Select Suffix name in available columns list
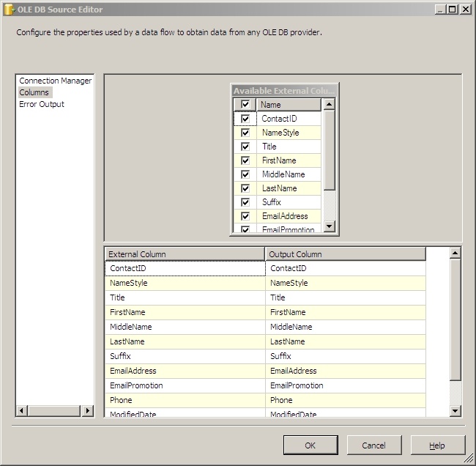 click(289, 202)
